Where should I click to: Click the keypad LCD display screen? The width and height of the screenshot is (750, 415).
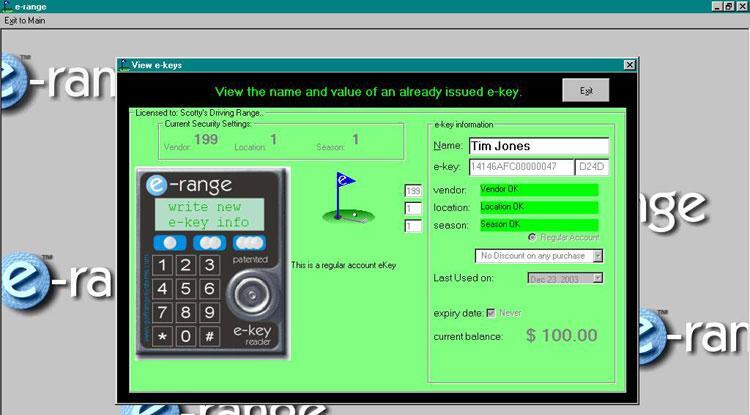208,214
